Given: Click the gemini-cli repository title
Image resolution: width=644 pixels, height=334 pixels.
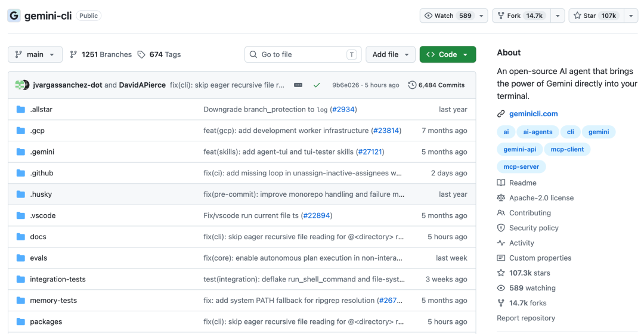Looking at the screenshot, I should [48, 16].
